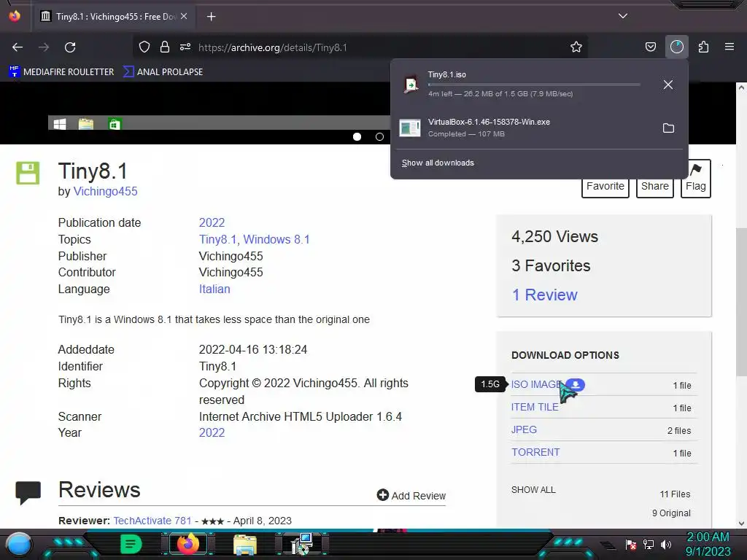Expand the JPEG download files
747x560 pixels.
pos(524,429)
